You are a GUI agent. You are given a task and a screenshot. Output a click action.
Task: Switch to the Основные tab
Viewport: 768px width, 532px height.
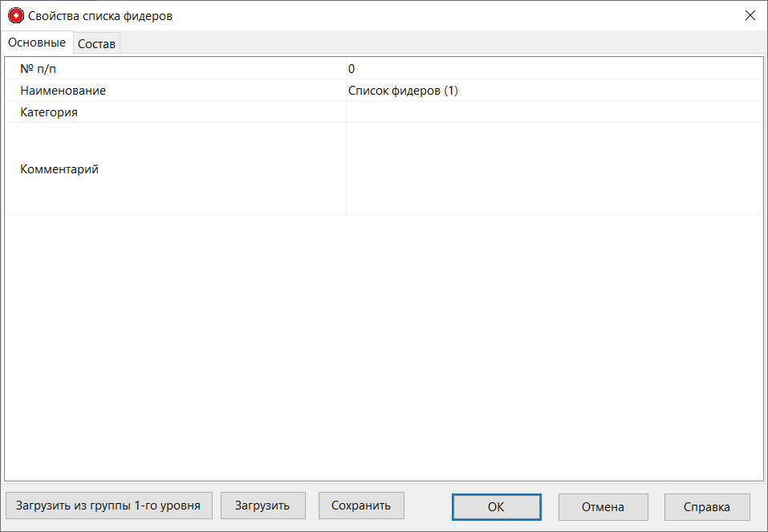click(x=37, y=43)
